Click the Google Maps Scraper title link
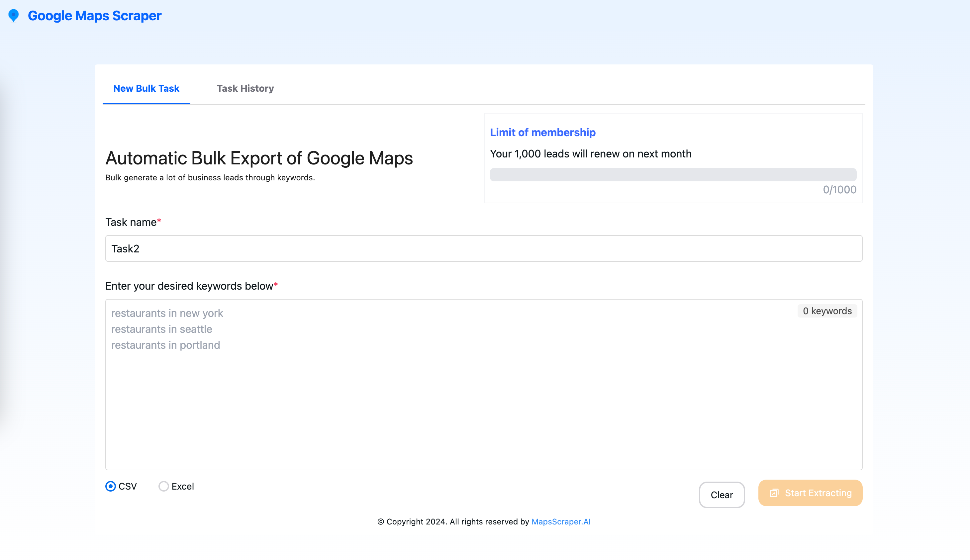Image resolution: width=970 pixels, height=560 pixels. pos(95,16)
